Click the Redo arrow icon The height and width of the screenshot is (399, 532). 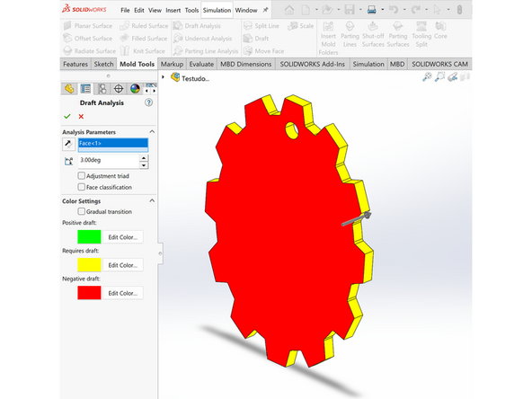(x=415, y=10)
